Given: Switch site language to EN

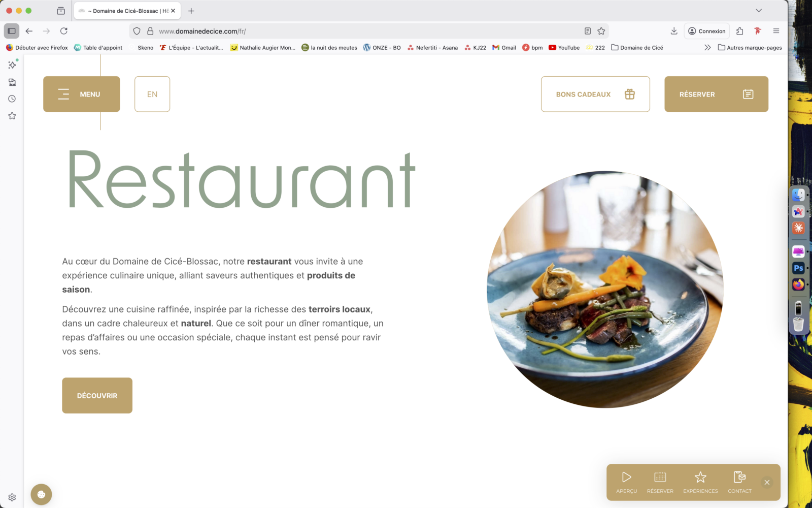Looking at the screenshot, I should click(152, 94).
